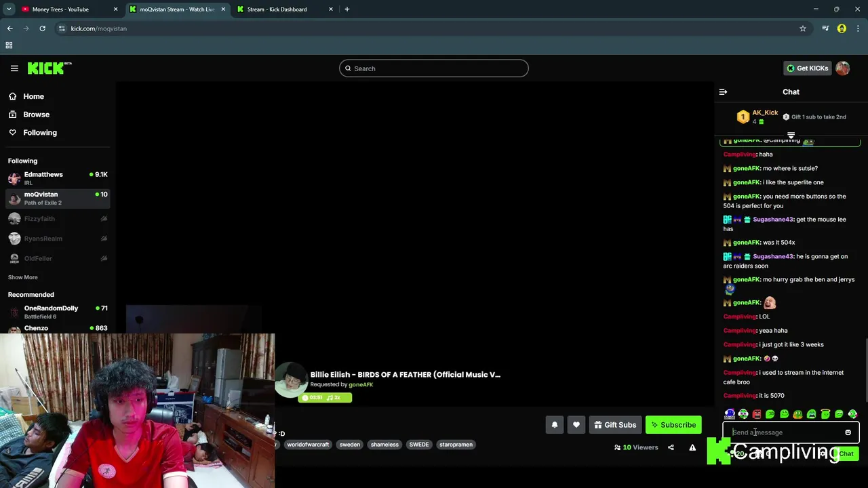
Task: Open OldFeller offline channel
Action: (57, 258)
